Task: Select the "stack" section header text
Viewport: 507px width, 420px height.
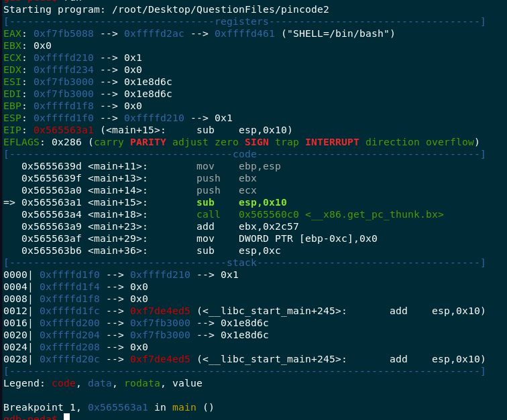Action: (241, 263)
